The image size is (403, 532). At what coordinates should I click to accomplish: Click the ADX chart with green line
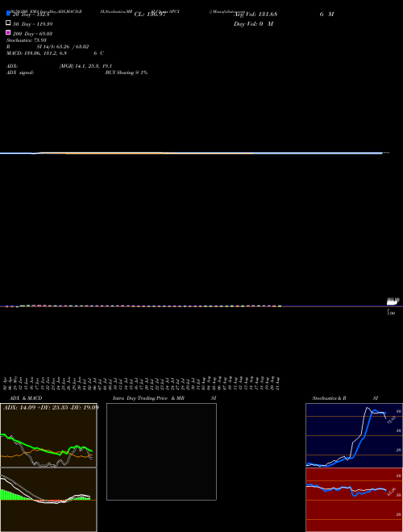(x=48, y=435)
